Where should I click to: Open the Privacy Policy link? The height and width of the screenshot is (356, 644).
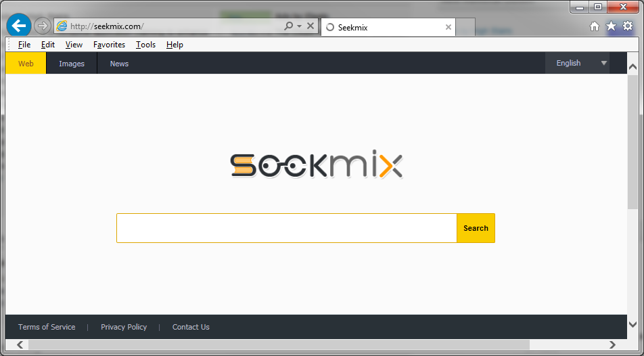pyautogui.click(x=124, y=327)
